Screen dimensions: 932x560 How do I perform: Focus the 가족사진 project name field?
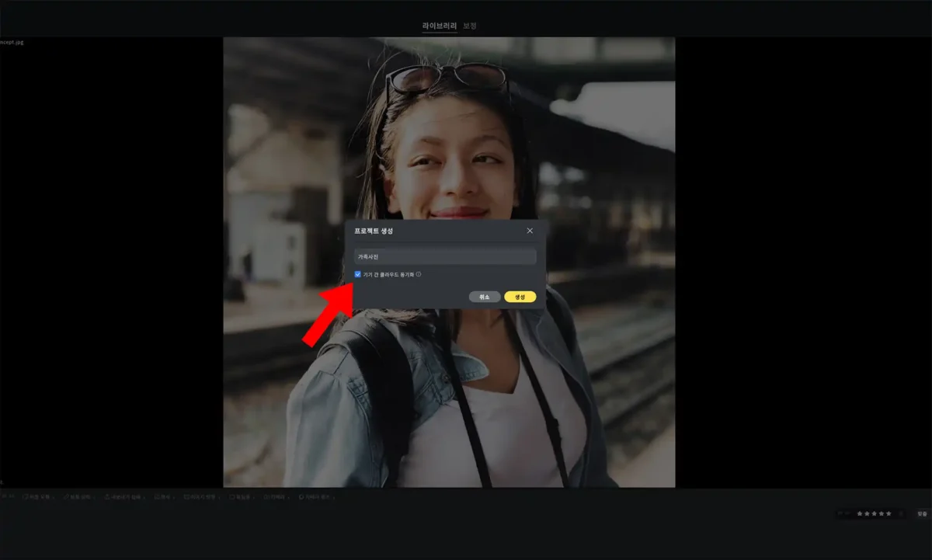[x=445, y=256]
